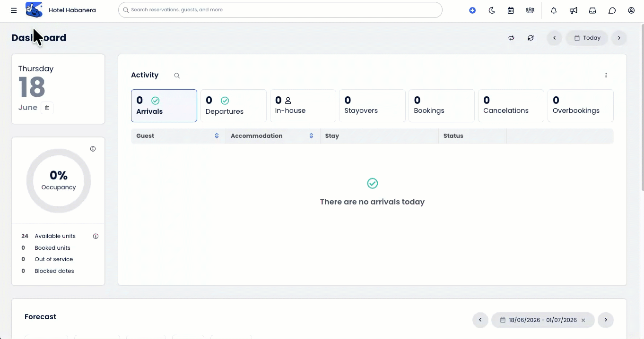Open the chat bubble icon
644x339 pixels.
click(x=612, y=10)
